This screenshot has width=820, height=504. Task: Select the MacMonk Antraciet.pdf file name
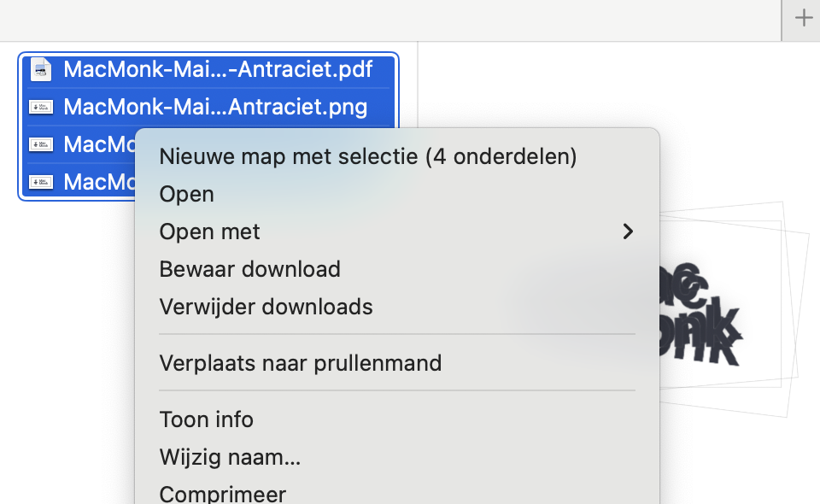[218, 69]
